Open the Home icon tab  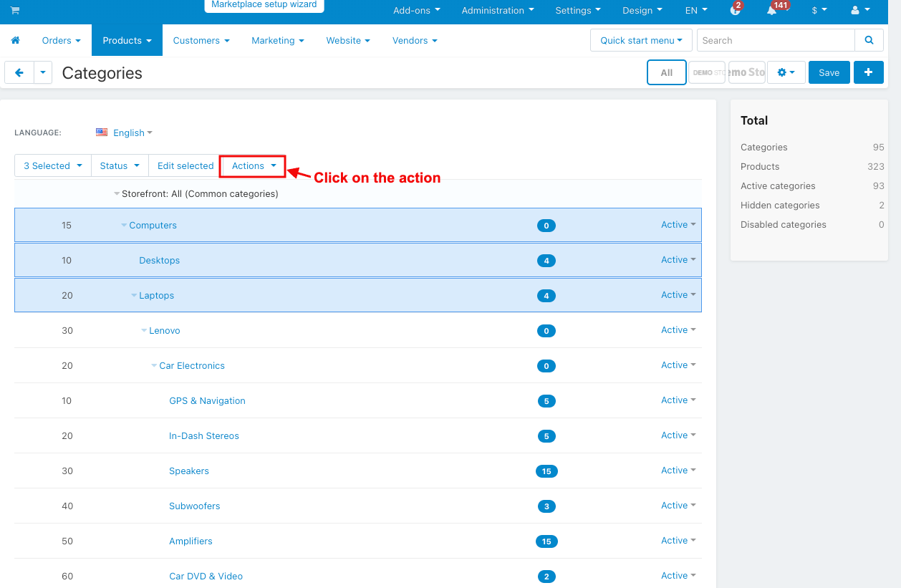click(15, 41)
